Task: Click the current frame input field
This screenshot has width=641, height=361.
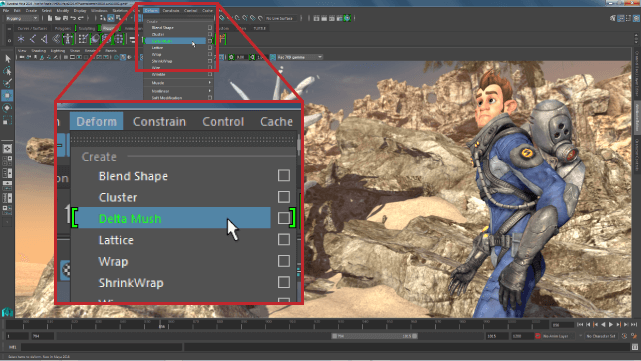Action: pos(563,325)
